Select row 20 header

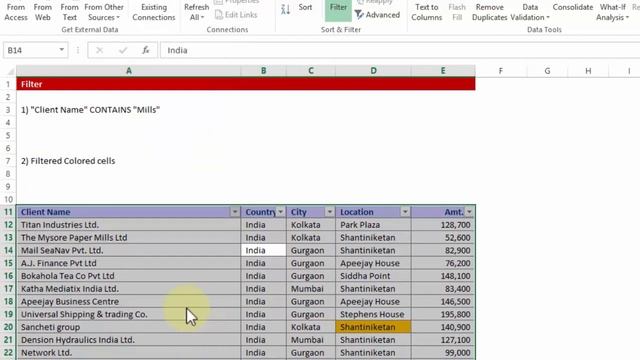(x=8, y=327)
